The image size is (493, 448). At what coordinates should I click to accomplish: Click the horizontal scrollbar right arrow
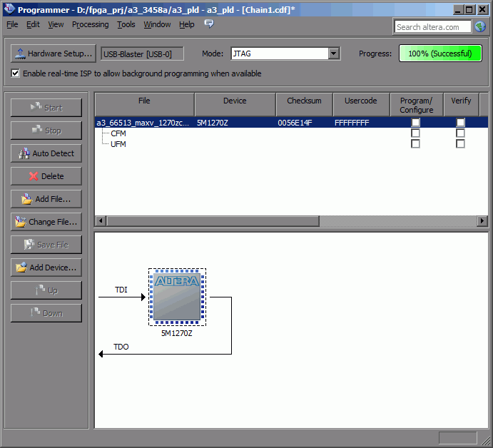pyautogui.click(x=482, y=220)
